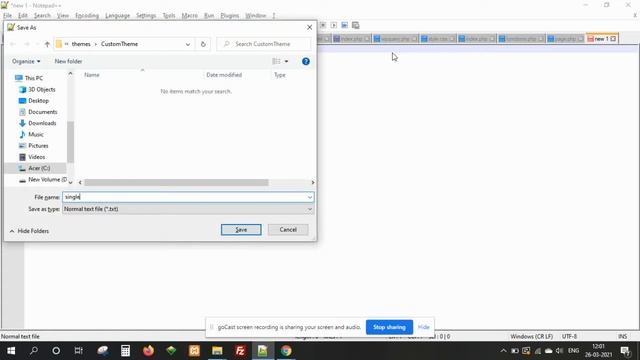Open the Encoding menu
The height and width of the screenshot is (360, 640).
pyautogui.click(x=87, y=16)
